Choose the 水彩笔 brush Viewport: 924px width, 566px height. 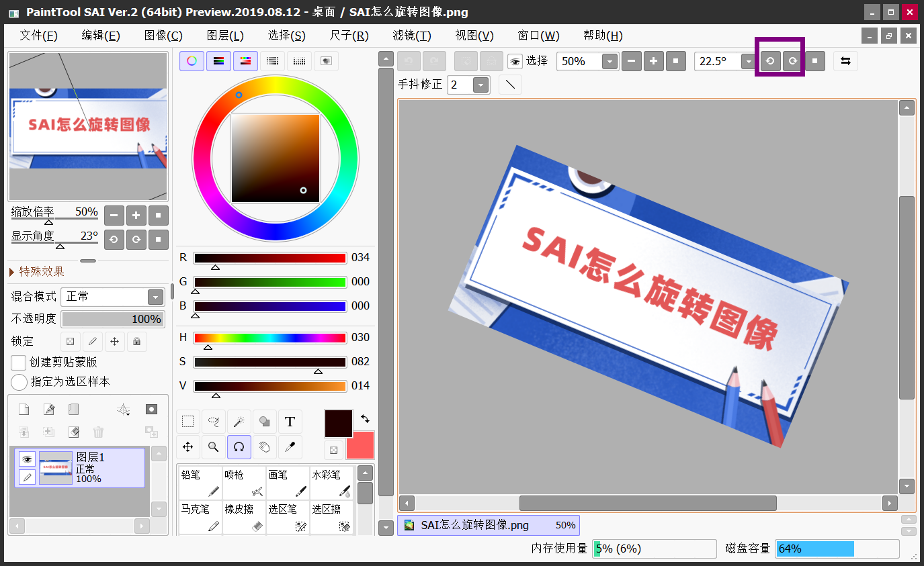[x=331, y=483]
